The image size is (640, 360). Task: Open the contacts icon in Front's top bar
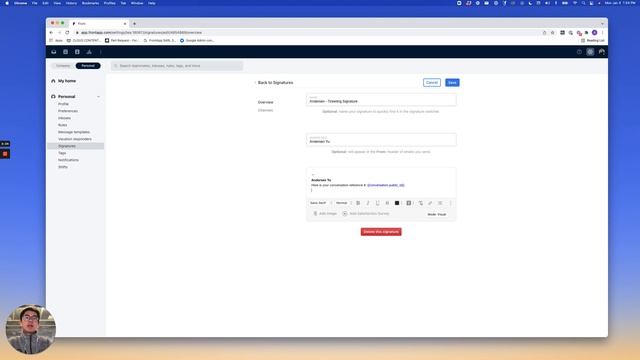(x=77, y=52)
